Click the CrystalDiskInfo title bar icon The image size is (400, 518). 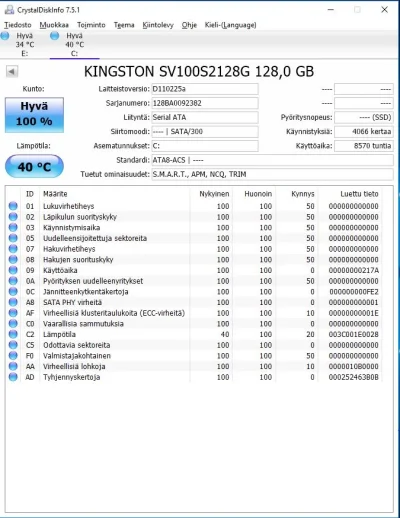9,10
